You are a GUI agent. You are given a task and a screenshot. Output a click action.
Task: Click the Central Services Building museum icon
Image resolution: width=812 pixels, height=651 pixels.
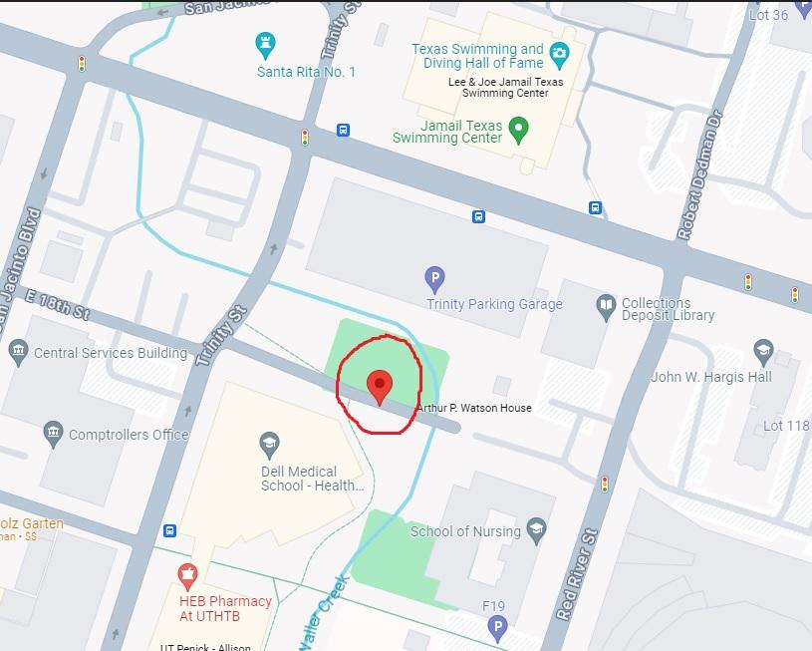coord(19,353)
